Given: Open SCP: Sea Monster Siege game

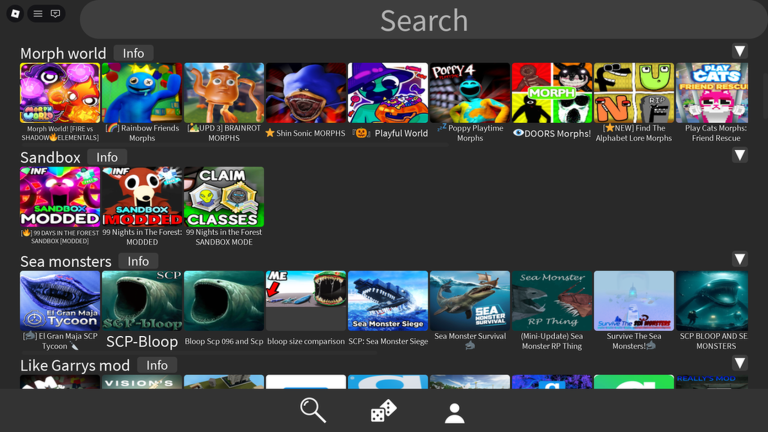Looking at the screenshot, I should tap(388, 301).
